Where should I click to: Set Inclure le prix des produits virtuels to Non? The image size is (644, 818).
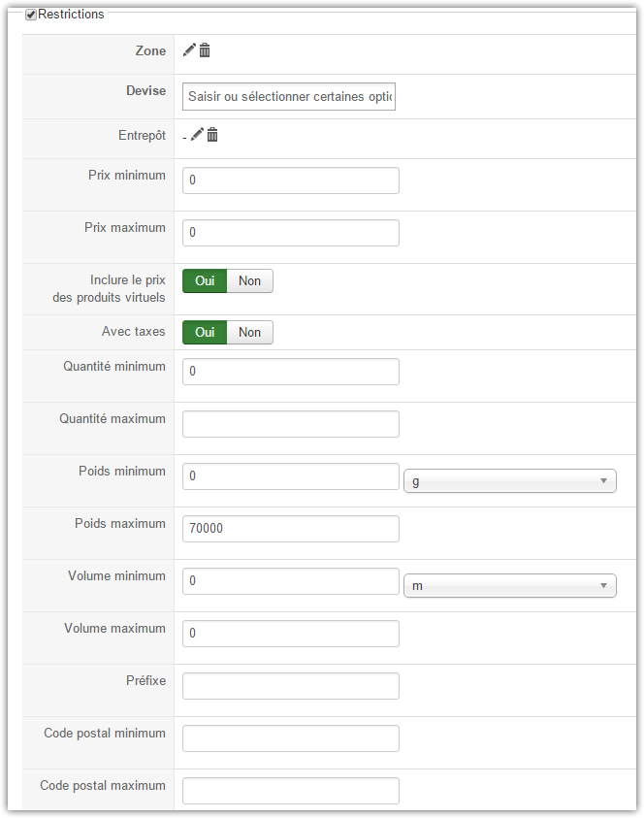tap(250, 280)
